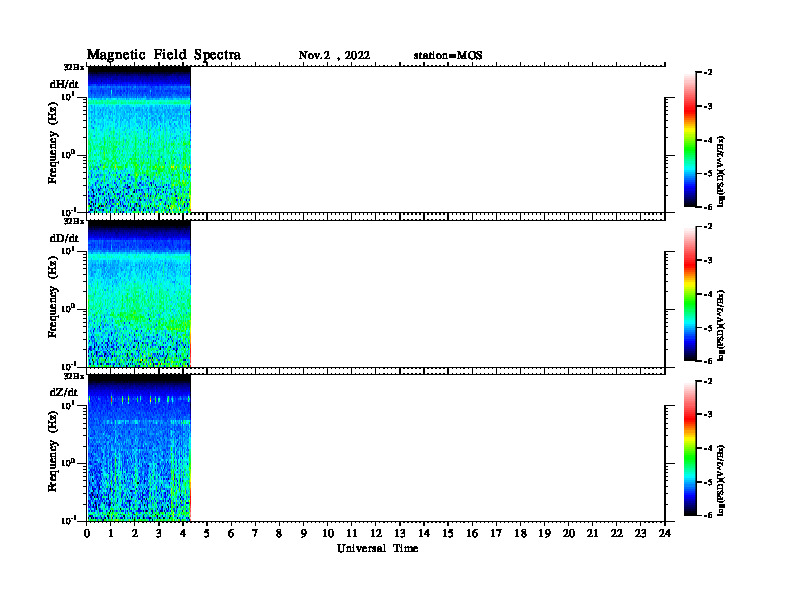Click the date 'Nov.2 , 2022'

click(334, 56)
